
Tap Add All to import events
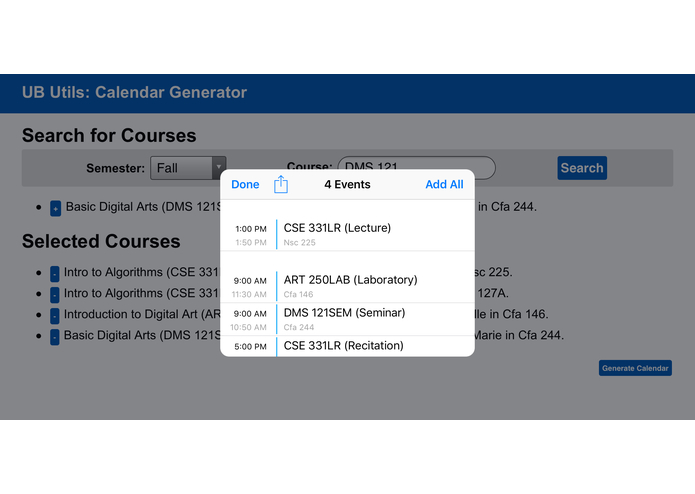click(444, 184)
